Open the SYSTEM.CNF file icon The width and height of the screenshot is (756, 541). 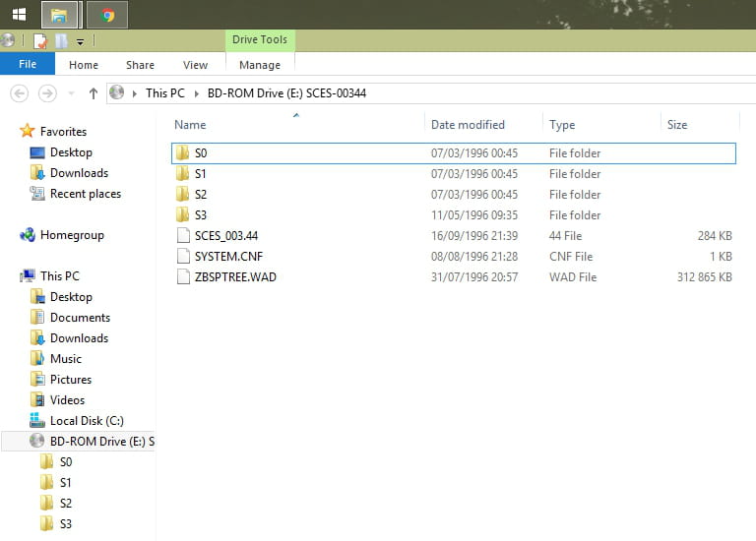[x=182, y=256]
